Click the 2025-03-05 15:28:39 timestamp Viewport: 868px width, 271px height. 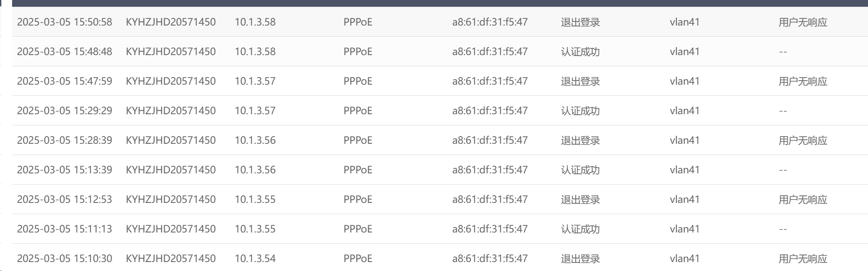(64, 140)
